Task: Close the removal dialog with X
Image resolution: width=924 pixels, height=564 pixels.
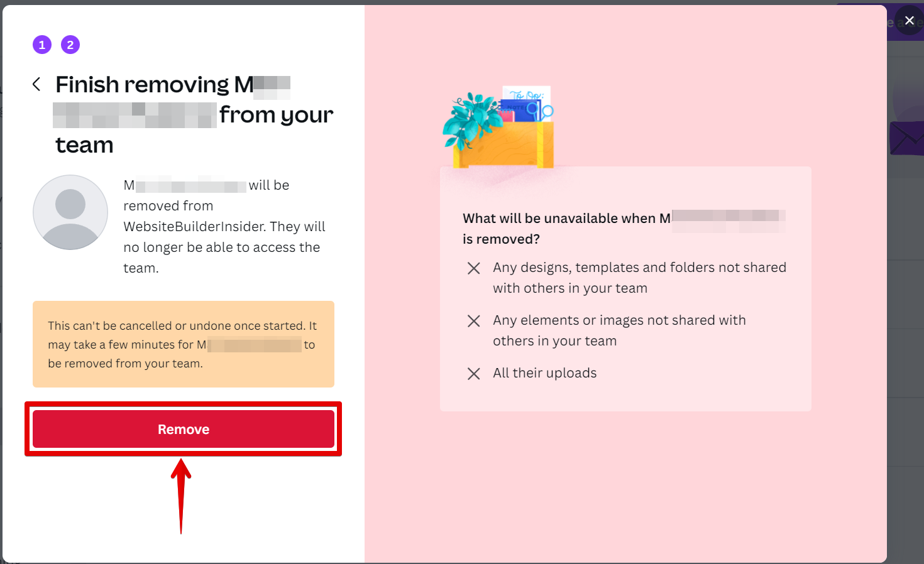Action: [909, 20]
